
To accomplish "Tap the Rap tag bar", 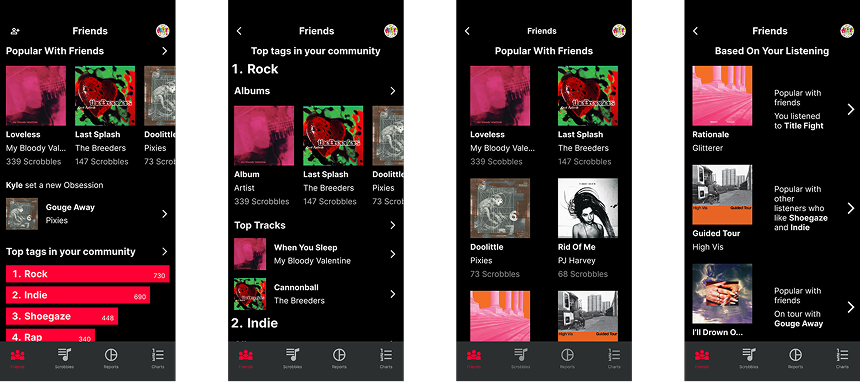I will pos(50,335).
